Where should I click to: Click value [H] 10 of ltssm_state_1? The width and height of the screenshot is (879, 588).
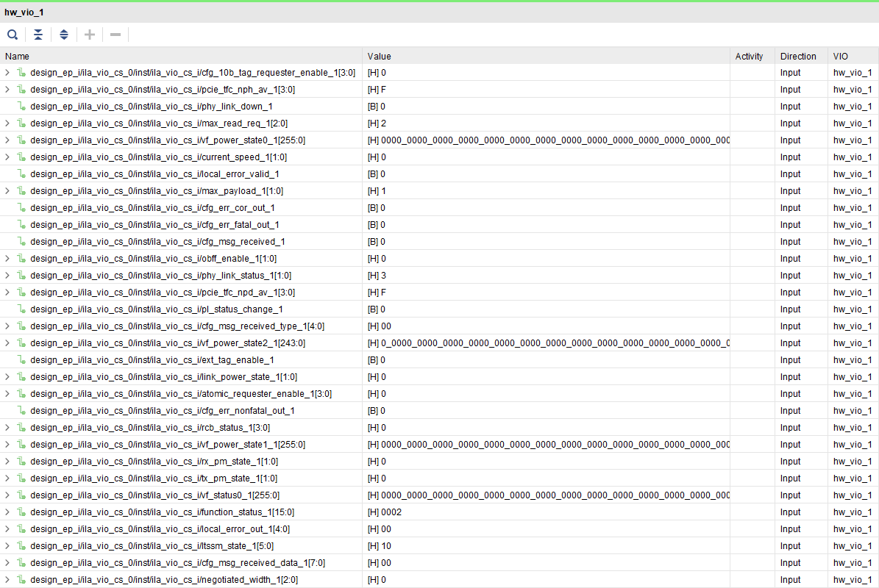point(380,546)
